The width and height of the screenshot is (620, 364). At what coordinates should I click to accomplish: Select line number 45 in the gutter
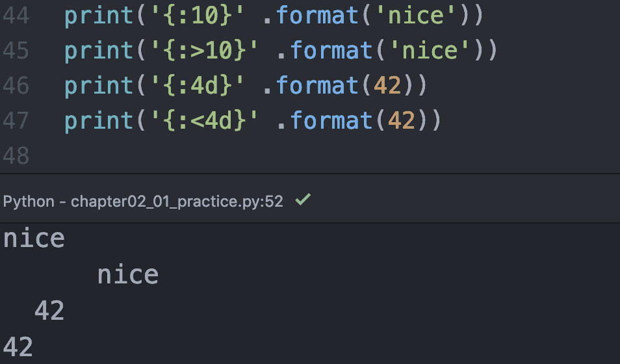point(16,51)
